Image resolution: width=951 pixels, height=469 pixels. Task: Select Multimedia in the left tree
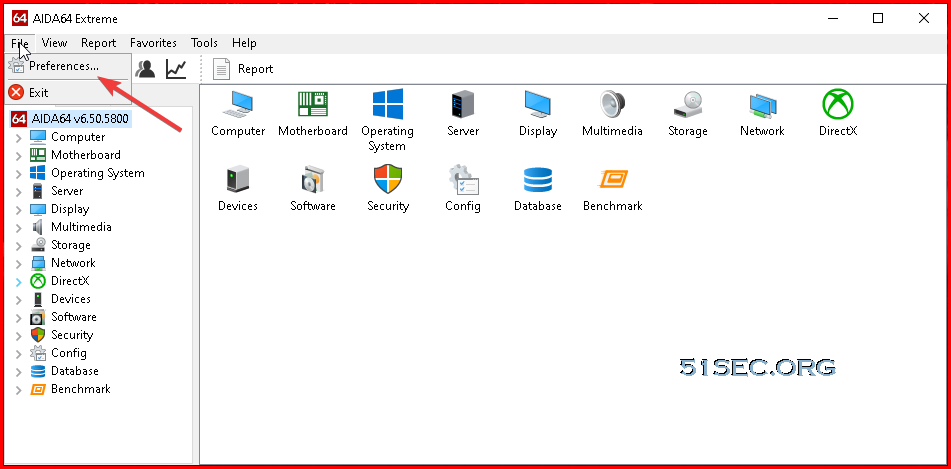(81, 227)
